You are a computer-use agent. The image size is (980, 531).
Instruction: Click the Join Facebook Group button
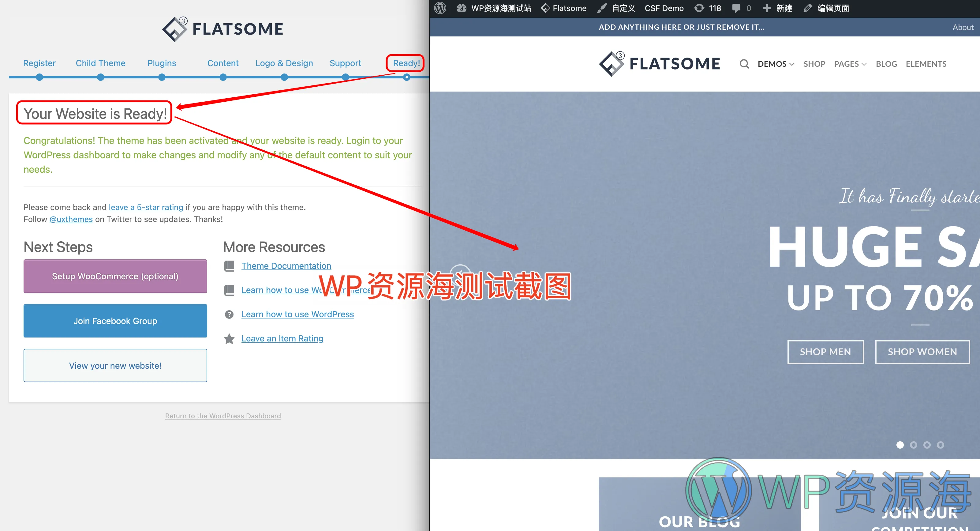tap(114, 320)
